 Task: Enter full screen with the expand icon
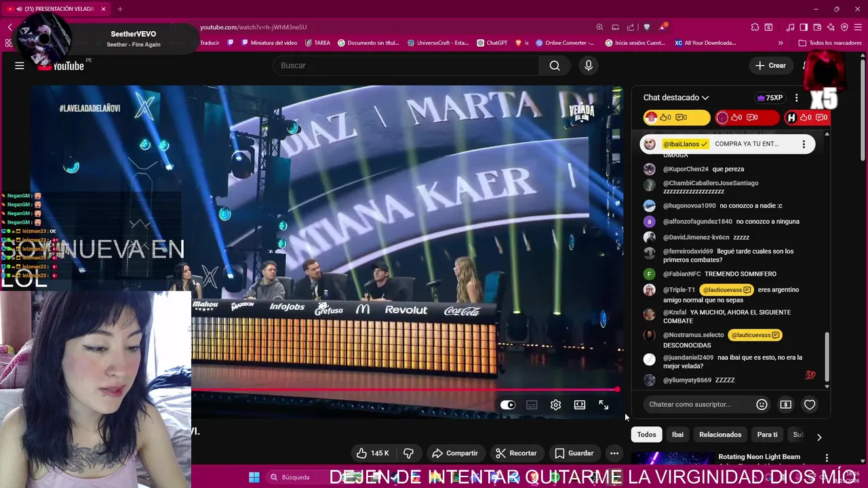pyautogui.click(x=604, y=405)
